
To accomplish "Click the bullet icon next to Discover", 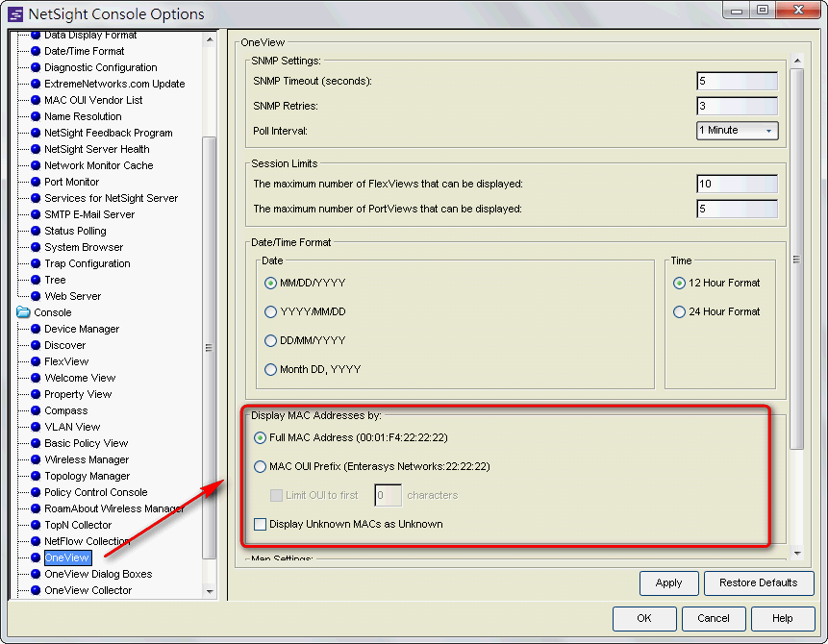I will tap(36, 346).
